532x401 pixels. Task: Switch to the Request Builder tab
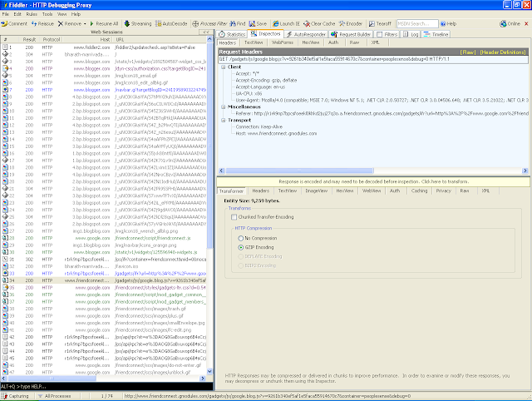coord(351,34)
